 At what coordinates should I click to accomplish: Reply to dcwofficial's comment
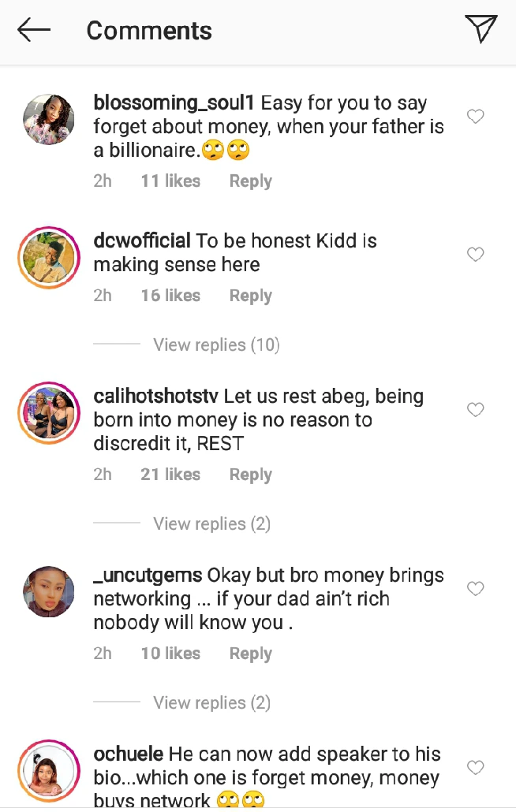(250, 296)
